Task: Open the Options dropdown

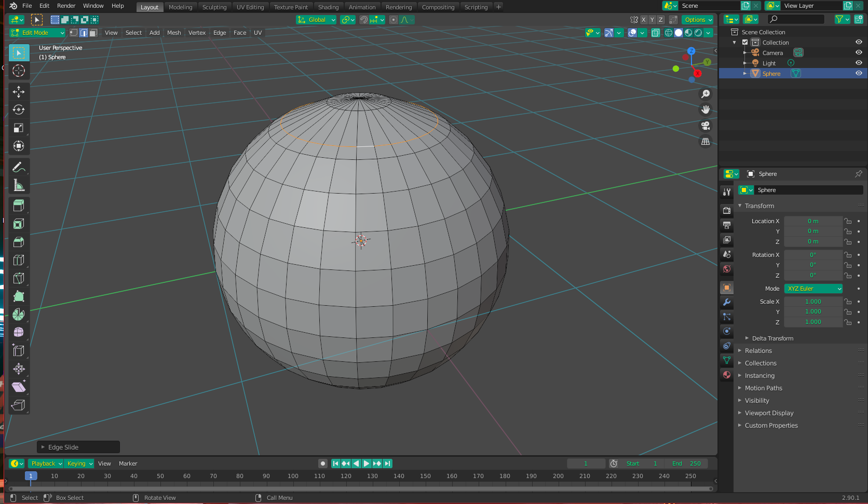Action: (698, 20)
